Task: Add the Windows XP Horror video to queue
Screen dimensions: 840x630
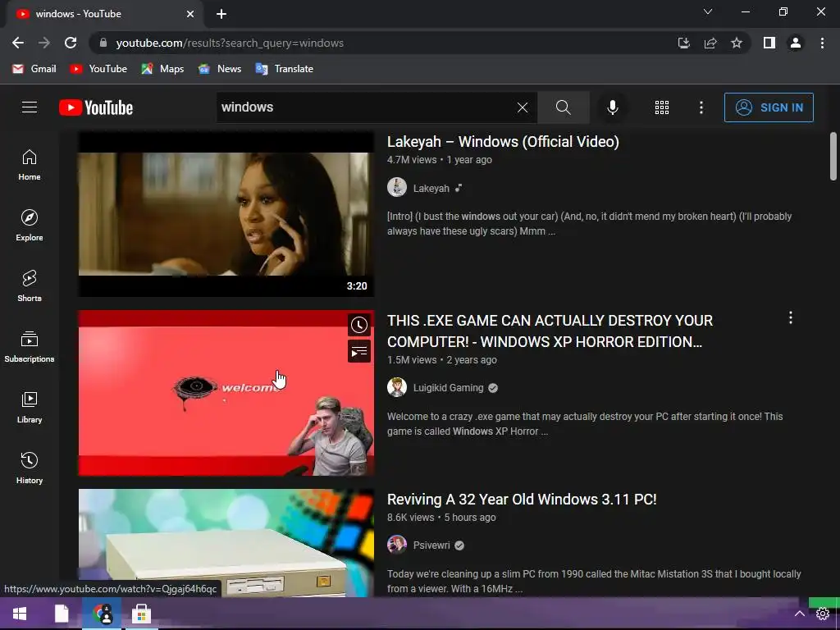Action: 359,352
